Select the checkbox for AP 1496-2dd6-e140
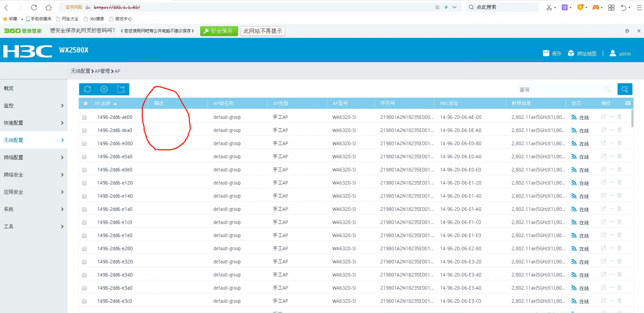The height and width of the screenshot is (313, 644). pyautogui.click(x=85, y=196)
